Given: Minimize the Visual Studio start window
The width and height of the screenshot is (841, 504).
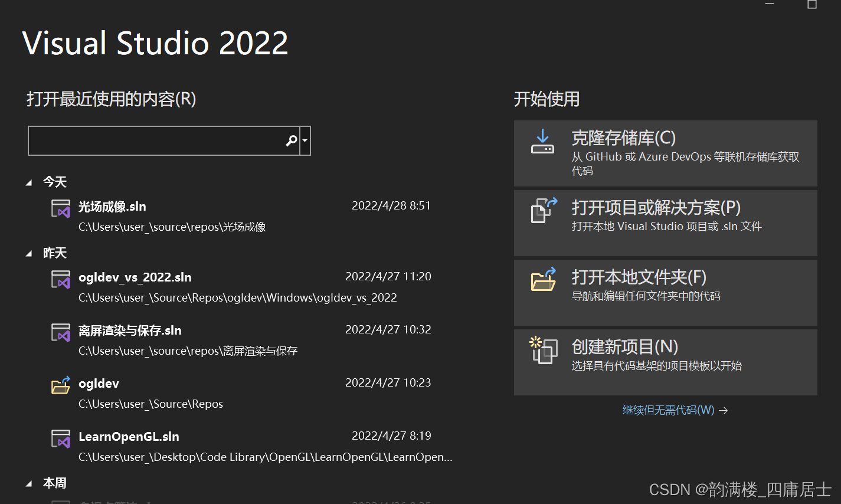Looking at the screenshot, I should (770, 4).
